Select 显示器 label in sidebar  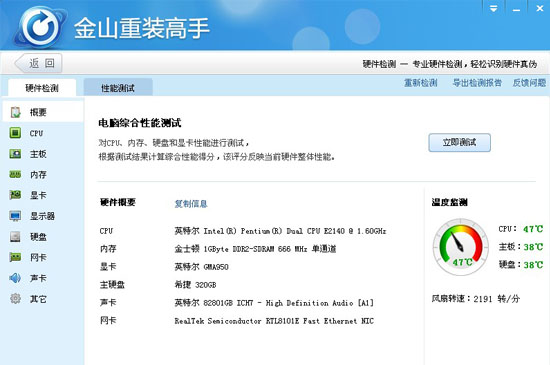[42, 216]
